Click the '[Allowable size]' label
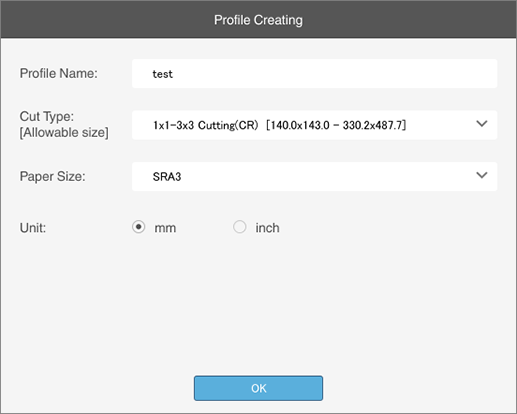This screenshot has width=517, height=414. [x=64, y=133]
